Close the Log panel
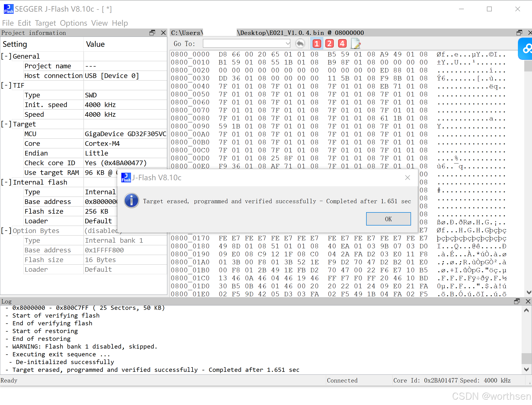The height and width of the screenshot is (405, 532). coord(528,301)
